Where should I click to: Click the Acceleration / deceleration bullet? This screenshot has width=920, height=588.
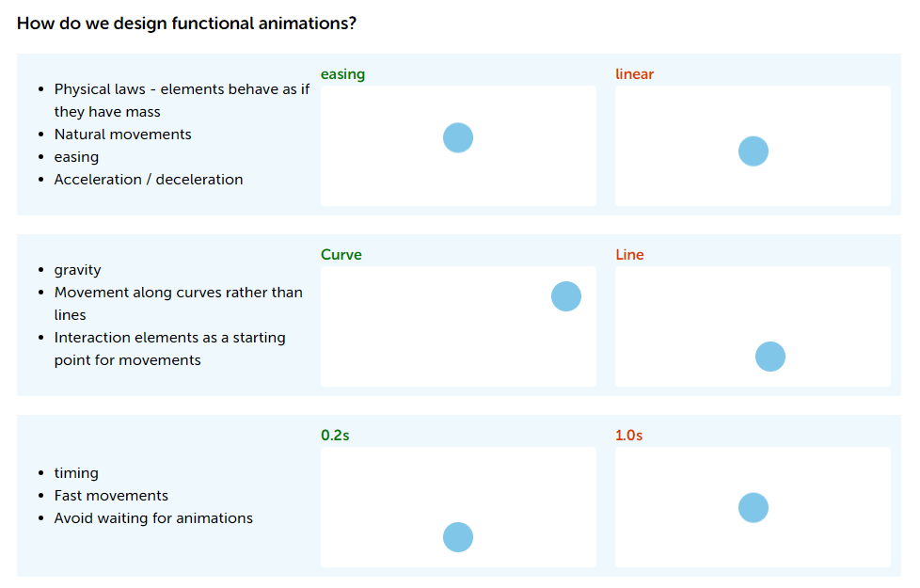149,180
